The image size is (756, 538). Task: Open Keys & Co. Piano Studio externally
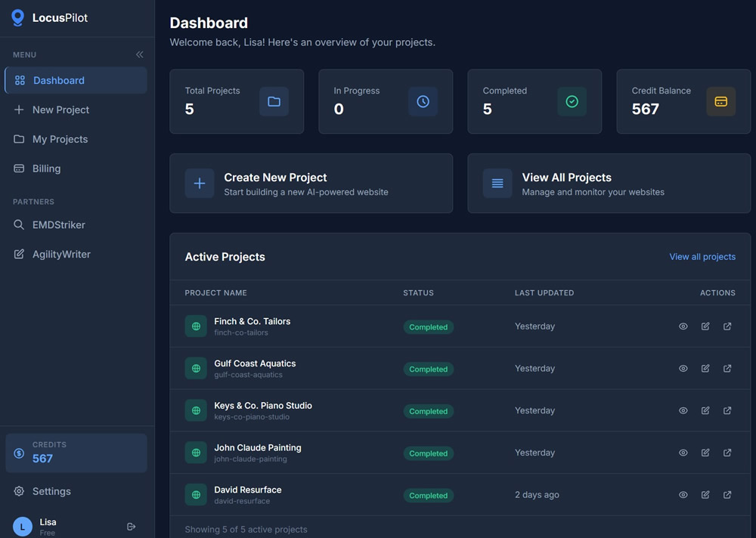[x=727, y=411]
